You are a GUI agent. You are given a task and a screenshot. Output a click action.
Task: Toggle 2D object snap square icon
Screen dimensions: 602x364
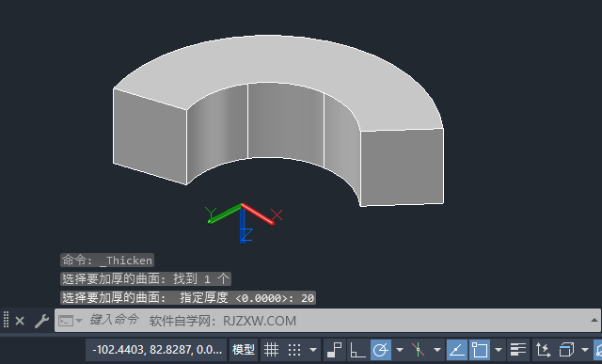click(480, 350)
